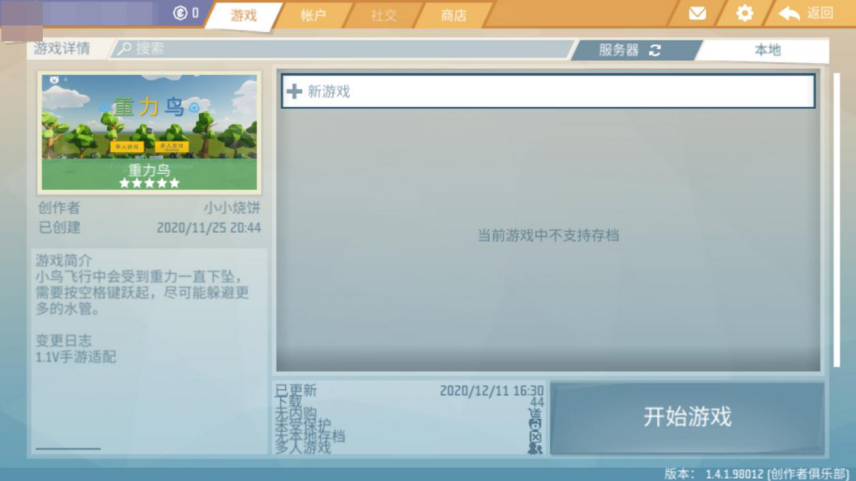856x481 pixels.
Task: Click the 开始游戏 button
Action: [x=687, y=417]
